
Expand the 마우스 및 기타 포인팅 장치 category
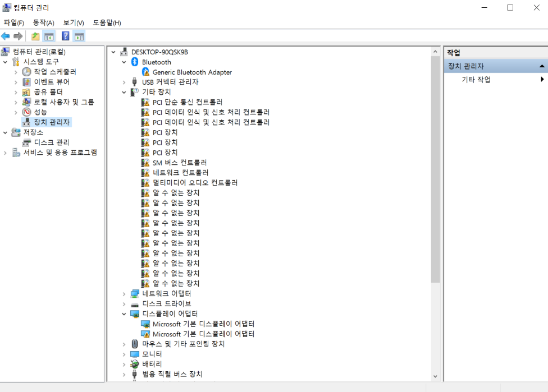(x=124, y=344)
